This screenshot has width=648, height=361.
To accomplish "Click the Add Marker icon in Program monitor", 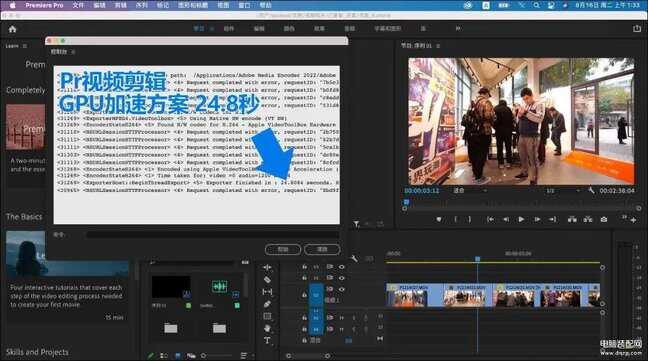I will [x=439, y=219].
